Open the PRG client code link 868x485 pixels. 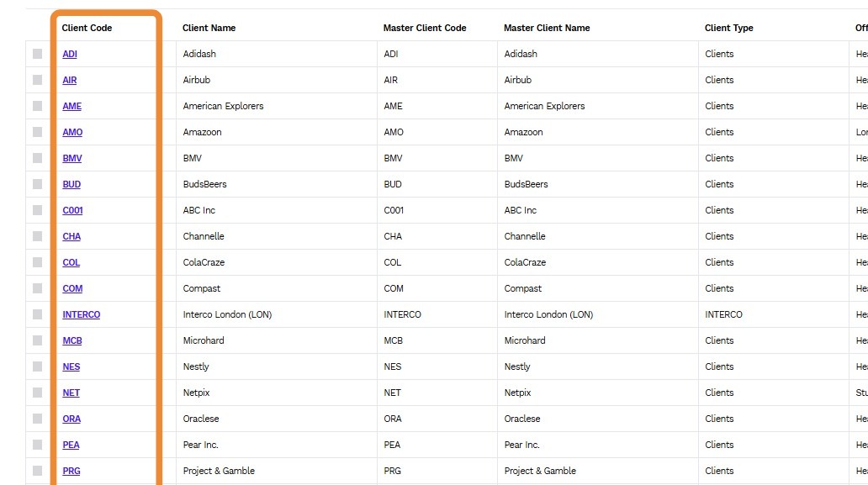[x=71, y=471]
